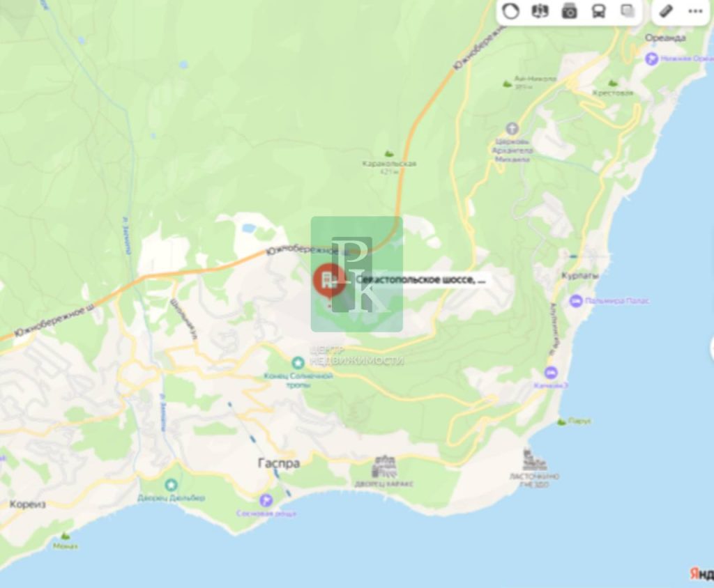Select the Сосновая роща purple marker
The height and width of the screenshot is (588, 714).
point(266,501)
